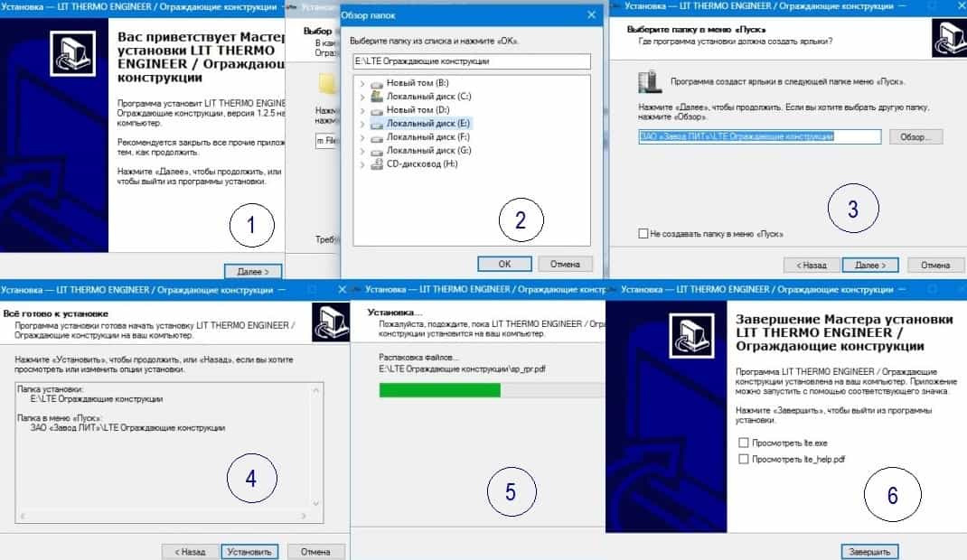The width and height of the screenshot is (967, 560).
Task: Open folder browser with the Обзор... button
Action: (x=915, y=137)
